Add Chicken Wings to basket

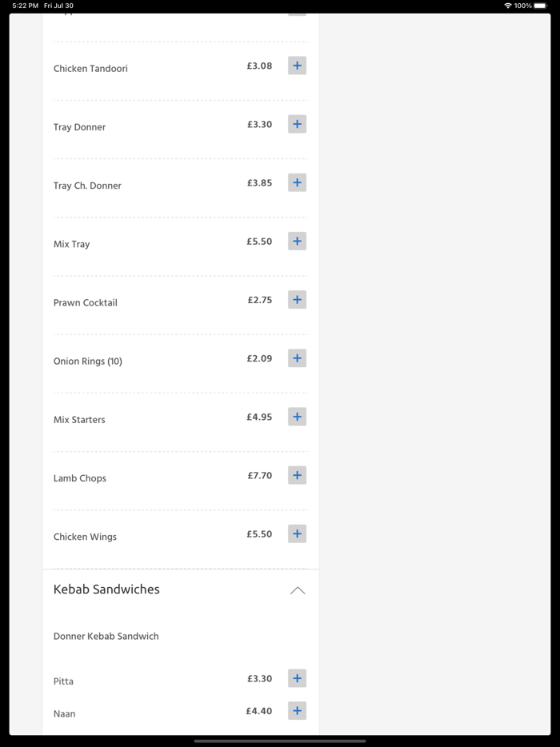[297, 533]
